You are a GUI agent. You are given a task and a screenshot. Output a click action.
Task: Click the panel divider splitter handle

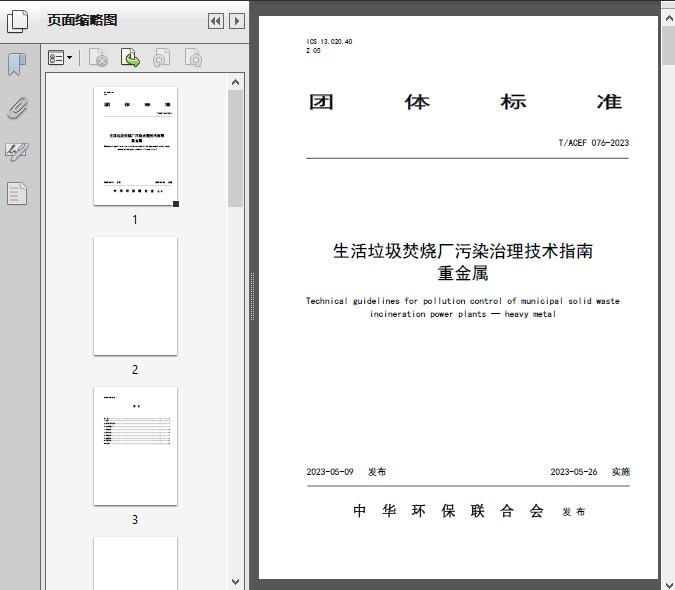tap(252, 297)
